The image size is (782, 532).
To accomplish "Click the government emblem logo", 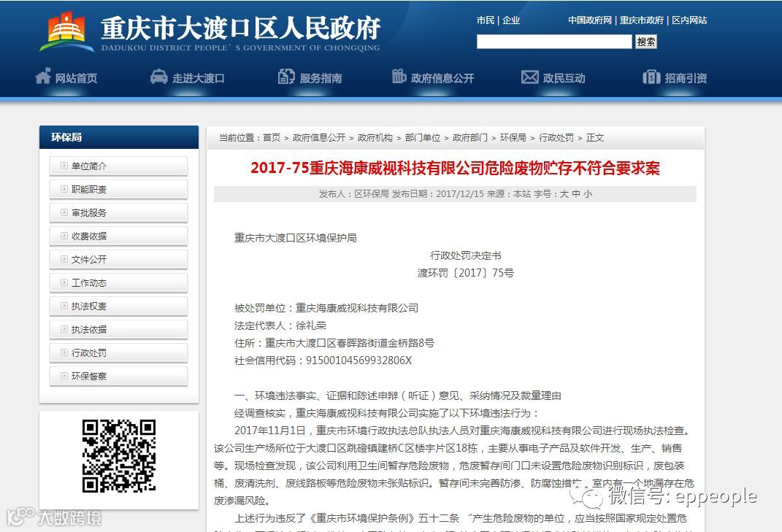I will click(67, 32).
